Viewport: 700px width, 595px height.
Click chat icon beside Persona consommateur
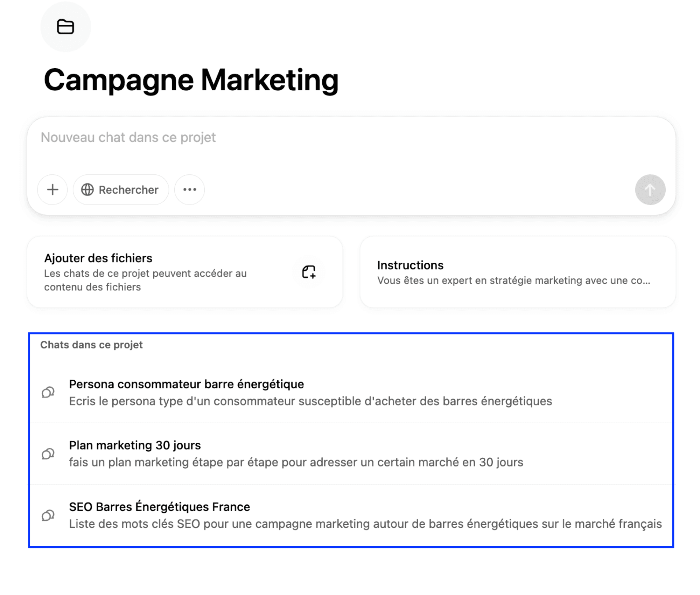click(48, 392)
